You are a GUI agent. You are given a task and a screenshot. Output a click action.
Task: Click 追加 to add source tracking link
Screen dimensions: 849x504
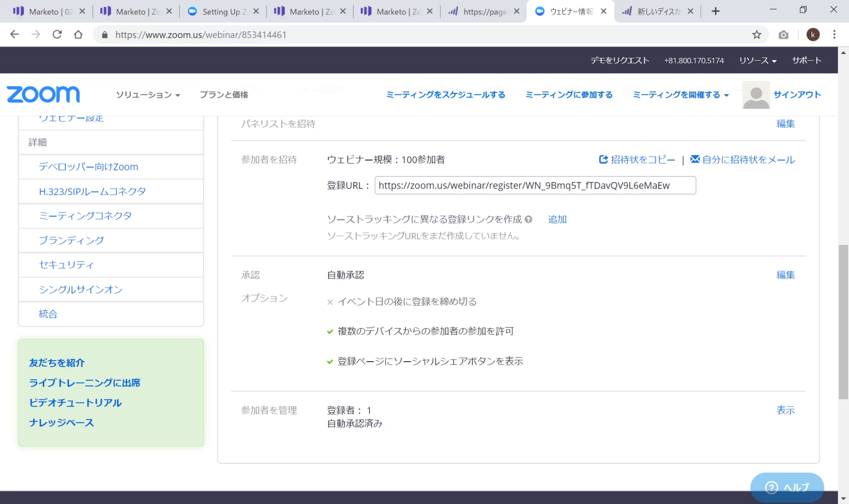point(557,219)
